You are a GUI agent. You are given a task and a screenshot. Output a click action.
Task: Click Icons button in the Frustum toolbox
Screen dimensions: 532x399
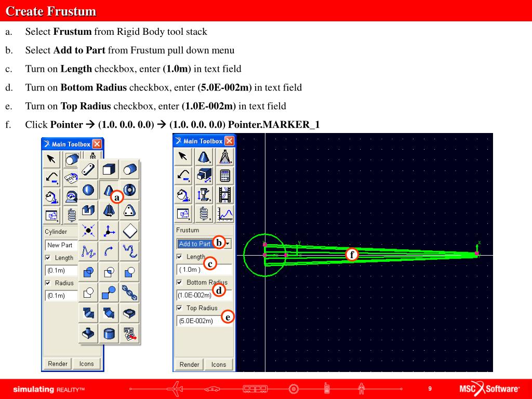click(219, 364)
